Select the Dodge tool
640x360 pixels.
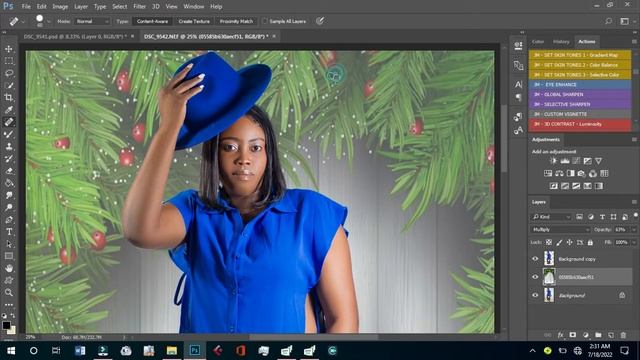(9, 207)
